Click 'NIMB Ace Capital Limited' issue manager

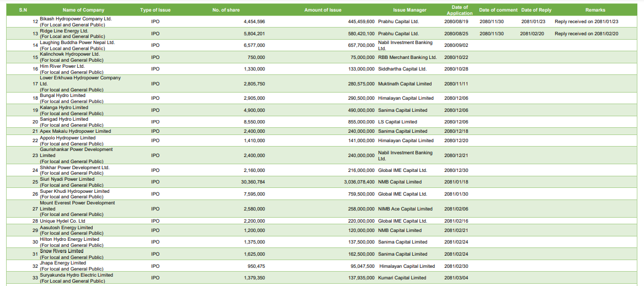(x=406, y=209)
